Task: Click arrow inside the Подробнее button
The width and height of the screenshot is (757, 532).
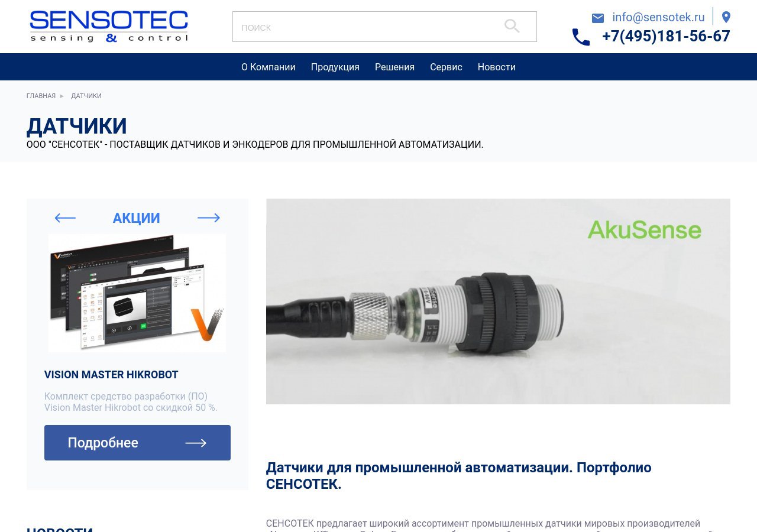Action: (196, 443)
